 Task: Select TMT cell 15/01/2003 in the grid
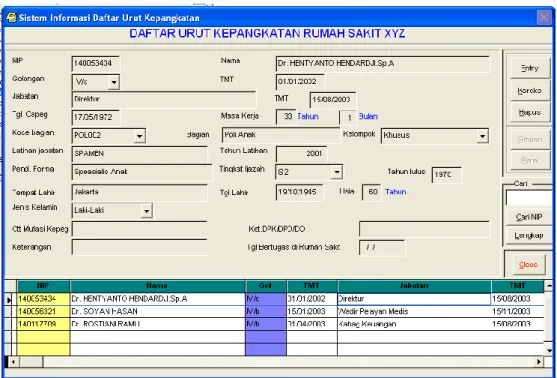coord(312,312)
